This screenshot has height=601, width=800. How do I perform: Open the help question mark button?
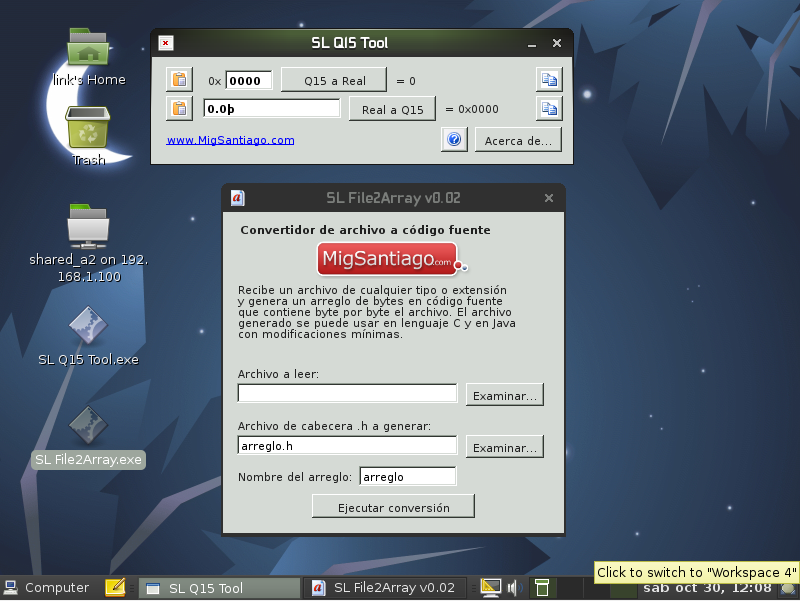click(x=453, y=139)
